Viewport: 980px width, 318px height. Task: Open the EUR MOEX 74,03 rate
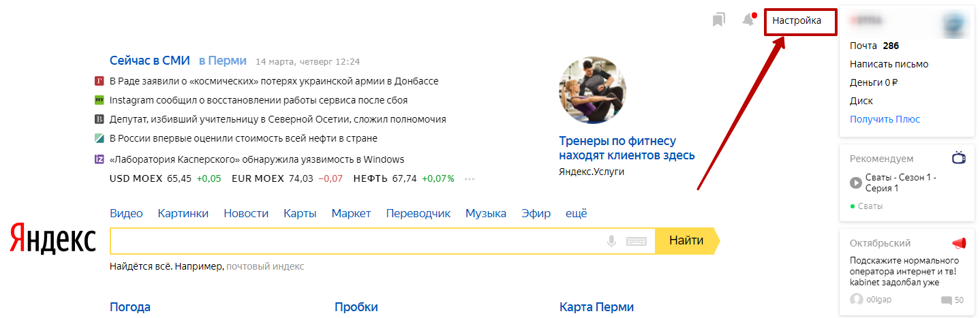pyautogui.click(x=287, y=178)
